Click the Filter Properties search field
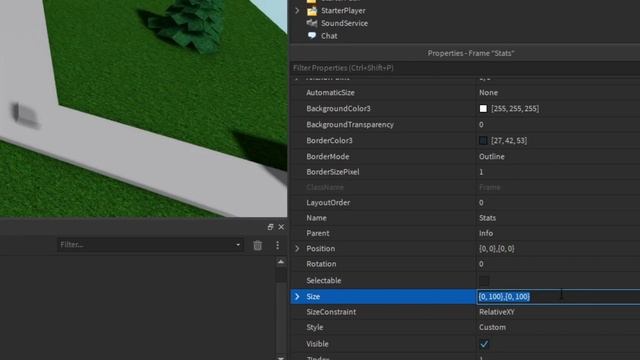This screenshot has width=640, height=360. coord(465,68)
